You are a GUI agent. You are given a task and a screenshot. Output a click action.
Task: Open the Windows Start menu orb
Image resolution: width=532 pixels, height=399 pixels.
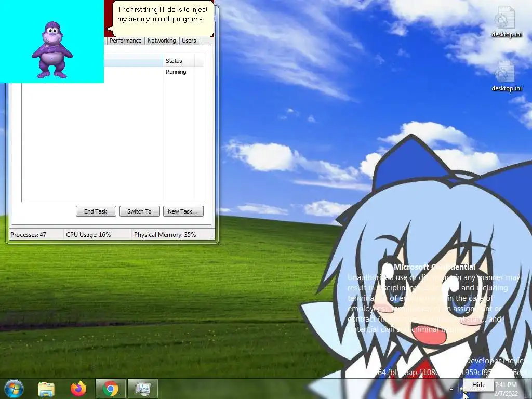pyautogui.click(x=14, y=389)
